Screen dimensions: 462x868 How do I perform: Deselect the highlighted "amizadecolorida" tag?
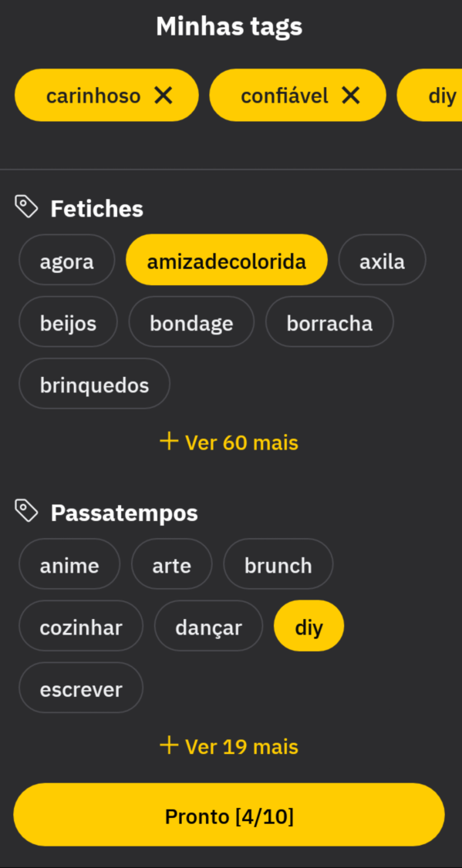tap(226, 260)
